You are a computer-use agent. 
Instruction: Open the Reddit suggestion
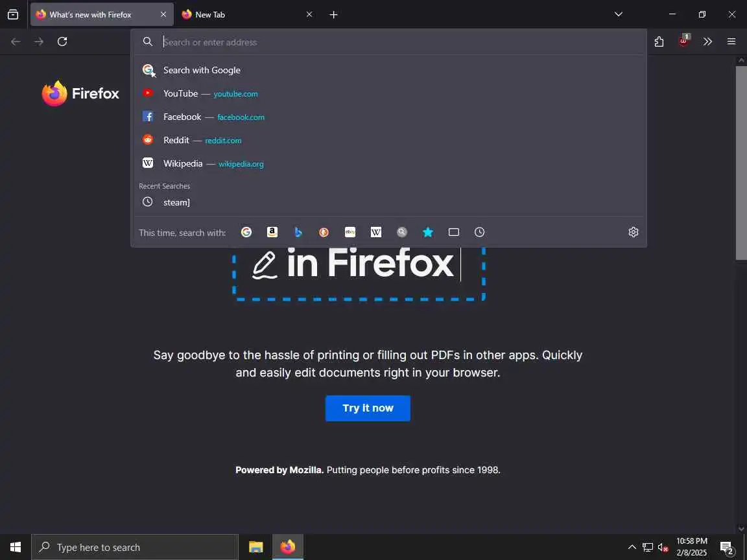coord(389,140)
